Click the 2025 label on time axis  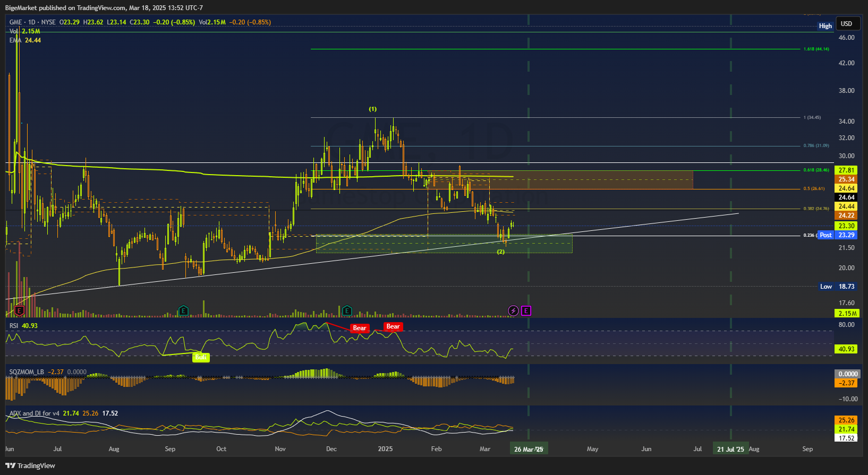(385, 449)
